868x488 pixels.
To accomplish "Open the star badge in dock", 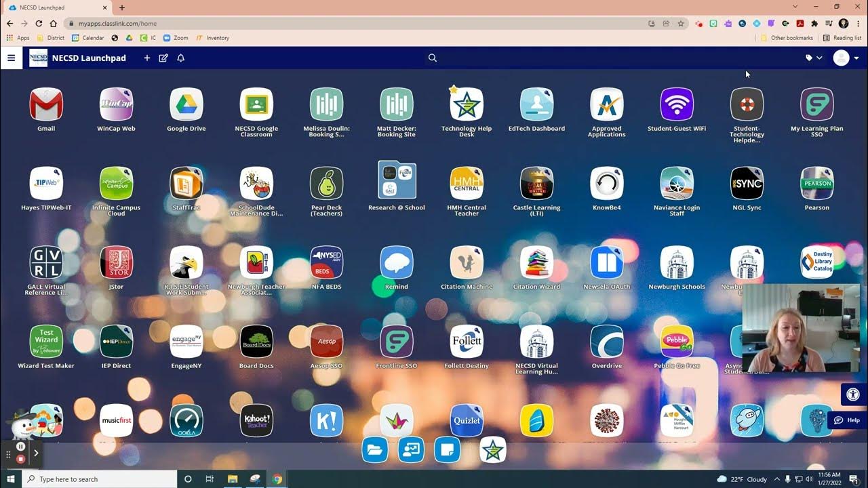I will point(493,450).
